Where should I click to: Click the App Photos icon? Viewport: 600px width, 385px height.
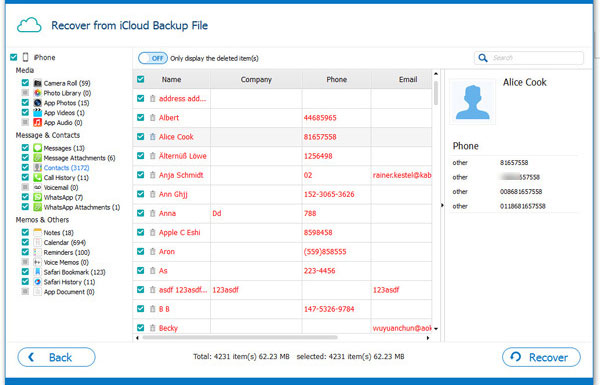coord(38,103)
